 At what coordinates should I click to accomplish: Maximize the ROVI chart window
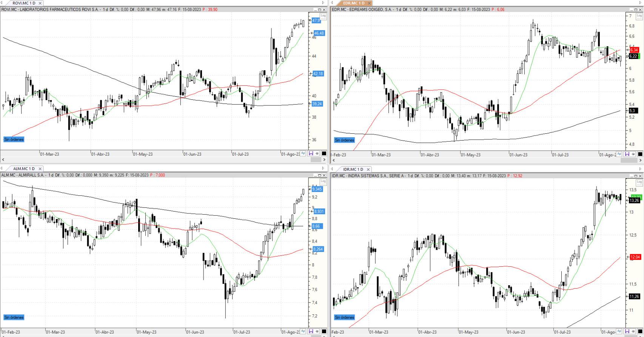tap(319, 9)
